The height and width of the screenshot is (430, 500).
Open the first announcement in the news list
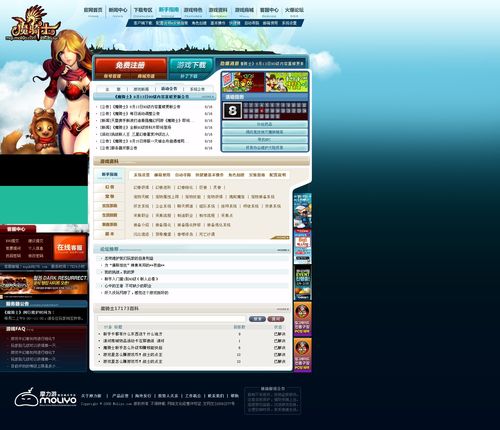140,107
